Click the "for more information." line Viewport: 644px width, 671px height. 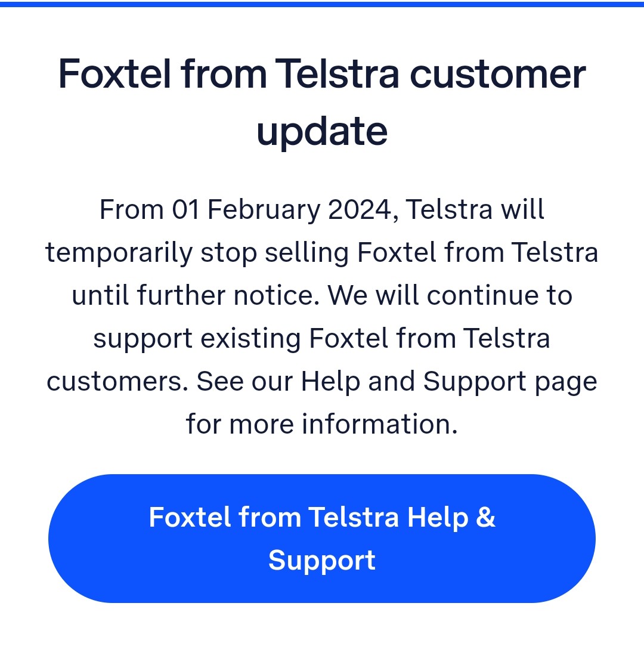322,424
